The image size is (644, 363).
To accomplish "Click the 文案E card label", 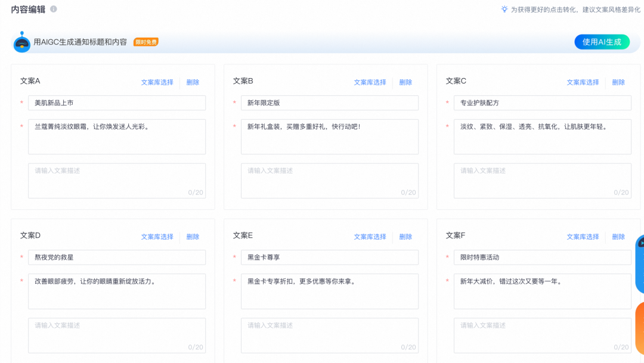I will point(243,235).
